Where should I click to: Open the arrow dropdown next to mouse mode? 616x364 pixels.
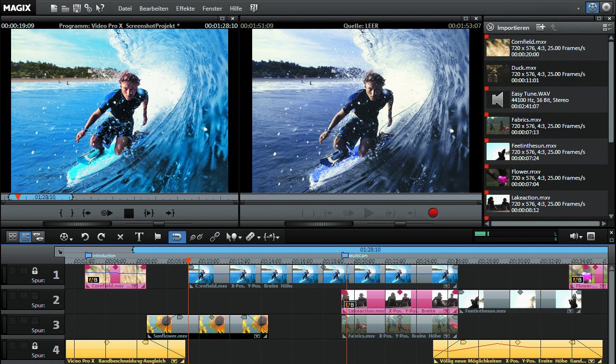click(240, 237)
